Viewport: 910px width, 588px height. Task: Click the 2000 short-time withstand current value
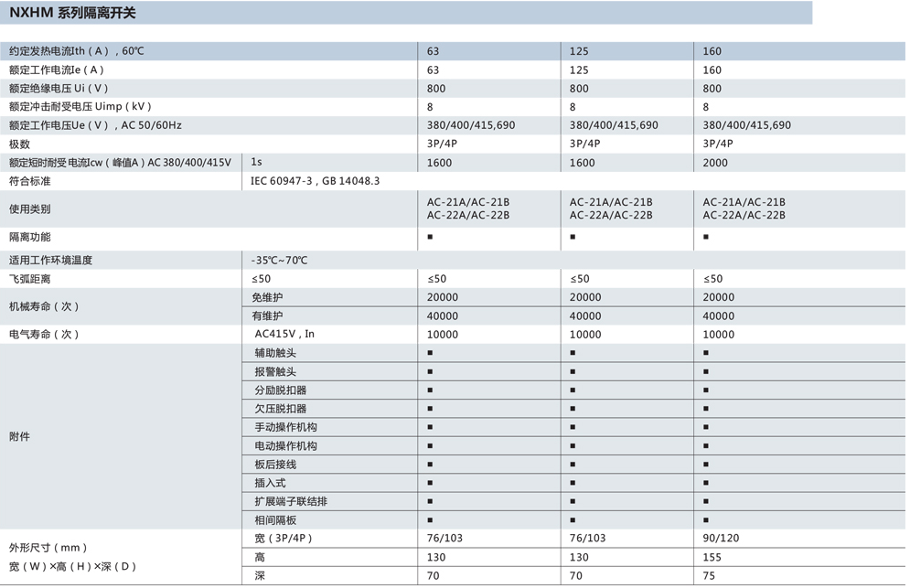(x=715, y=163)
